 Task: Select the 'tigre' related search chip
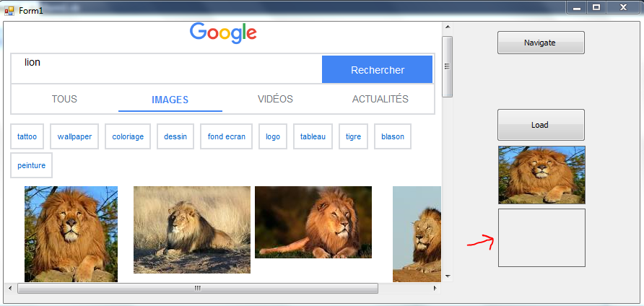tap(353, 136)
